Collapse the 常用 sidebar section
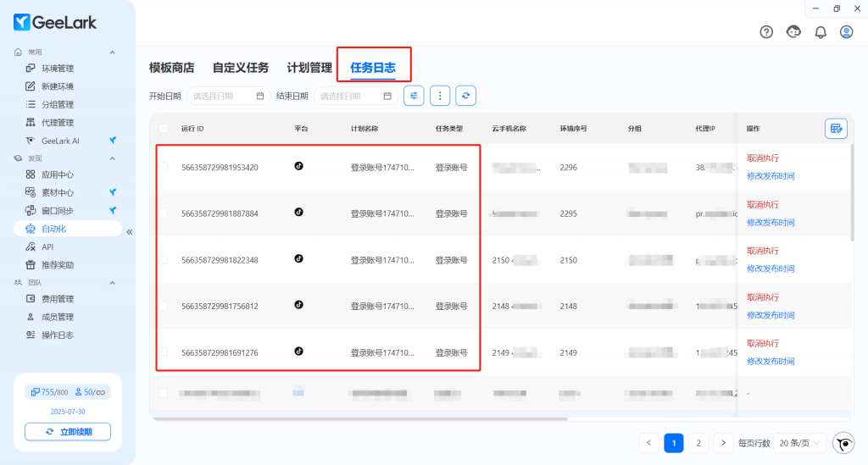The width and height of the screenshot is (868, 465). pyautogui.click(x=112, y=52)
